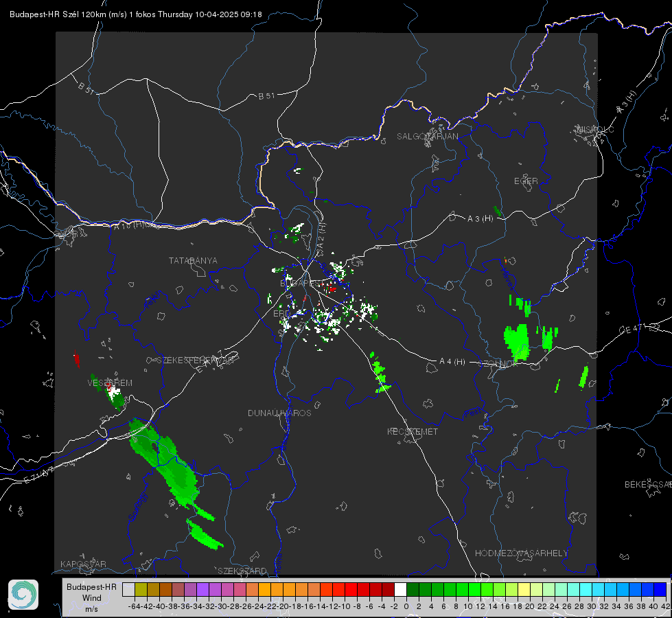Click the SZEKSZÁRD city label
Screen dimensions: 672x618
[242, 571]
